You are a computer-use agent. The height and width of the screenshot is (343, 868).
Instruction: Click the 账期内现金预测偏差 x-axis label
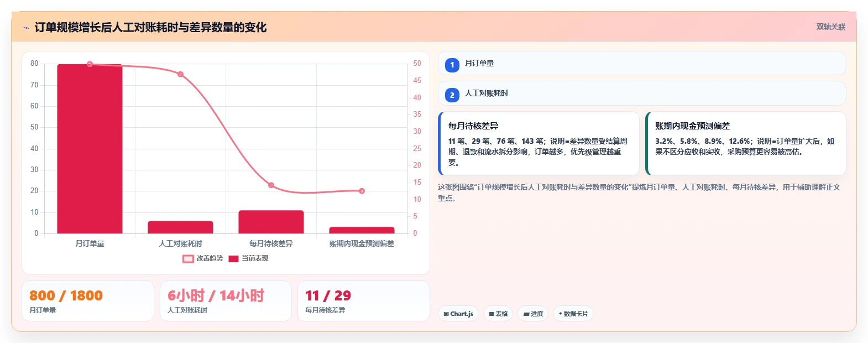[362, 243]
